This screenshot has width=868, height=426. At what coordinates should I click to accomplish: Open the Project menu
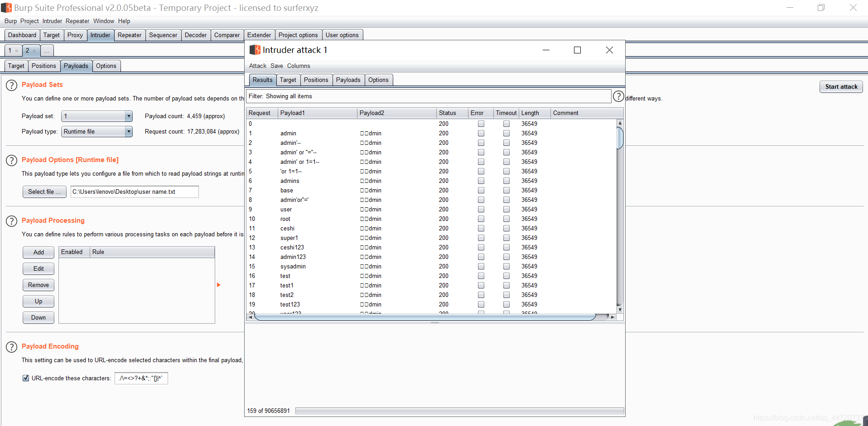click(29, 21)
